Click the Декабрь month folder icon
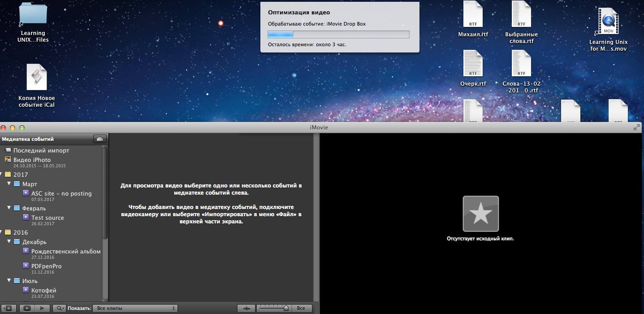The width and height of the screenshot is (644, 314). coord(17,242)
